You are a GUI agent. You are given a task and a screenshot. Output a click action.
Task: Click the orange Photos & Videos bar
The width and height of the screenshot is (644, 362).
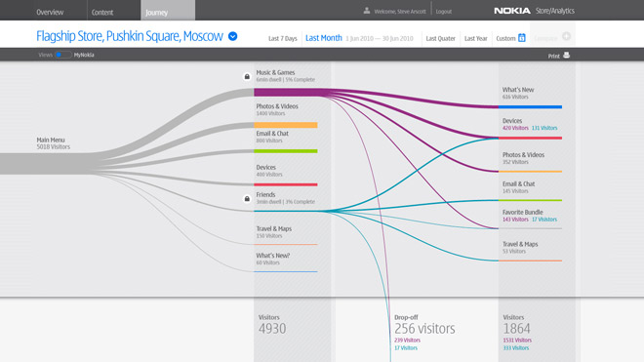286,125
